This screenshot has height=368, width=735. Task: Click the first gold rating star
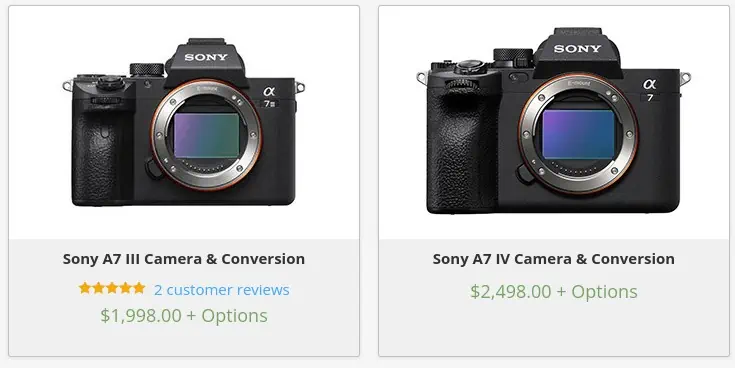pyautogui.click(x=85, y=288)
